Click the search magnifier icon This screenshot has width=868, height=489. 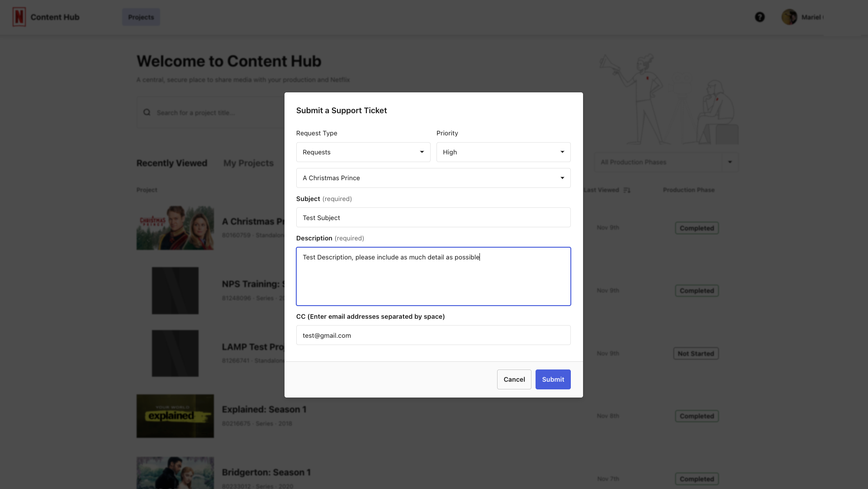pos(147,112)
